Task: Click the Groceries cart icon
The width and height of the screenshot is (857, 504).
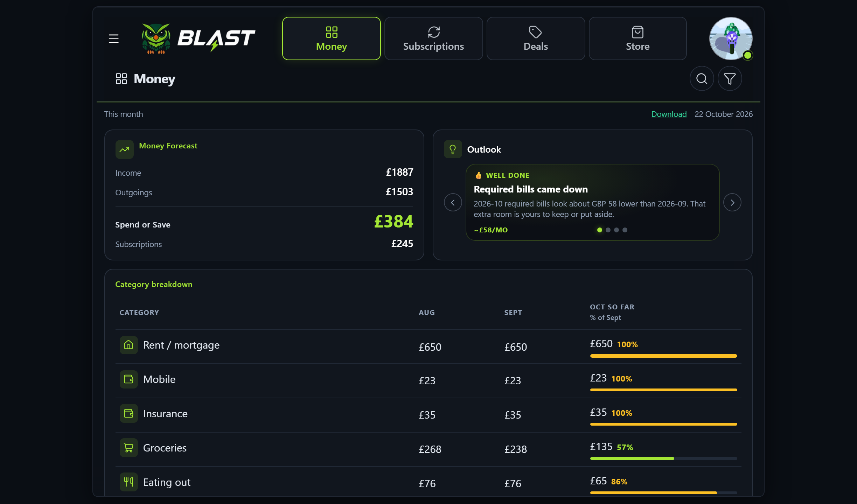Action: [x=128, y=448]
